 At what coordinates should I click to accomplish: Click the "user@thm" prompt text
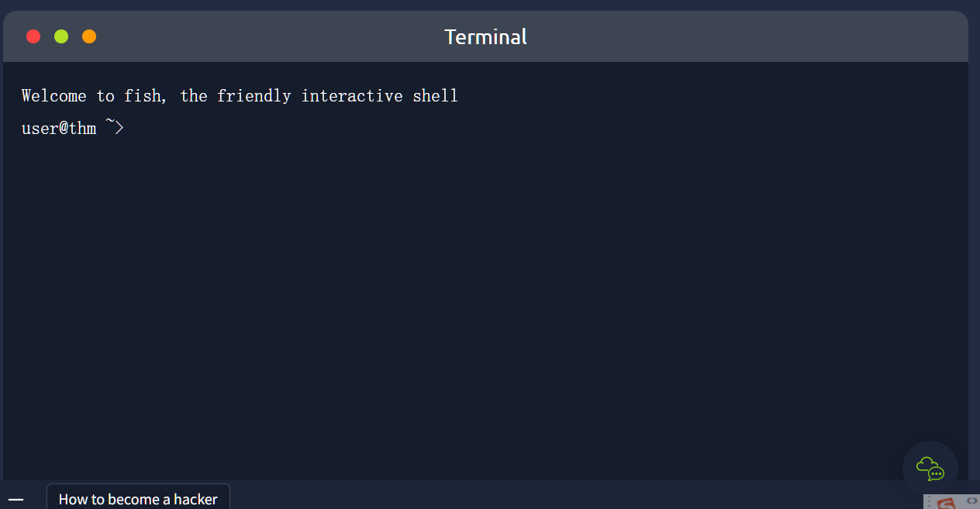coord(59,128)
